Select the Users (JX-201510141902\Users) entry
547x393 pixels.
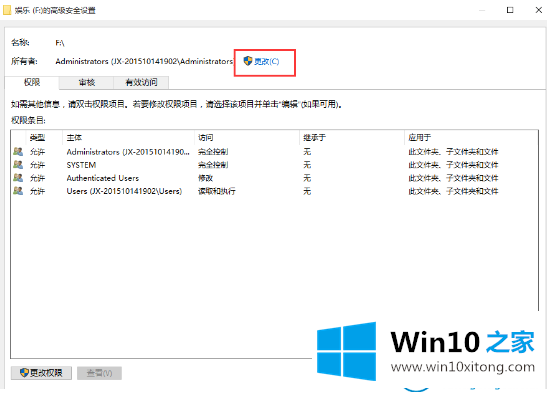click(x=124, y=191)
